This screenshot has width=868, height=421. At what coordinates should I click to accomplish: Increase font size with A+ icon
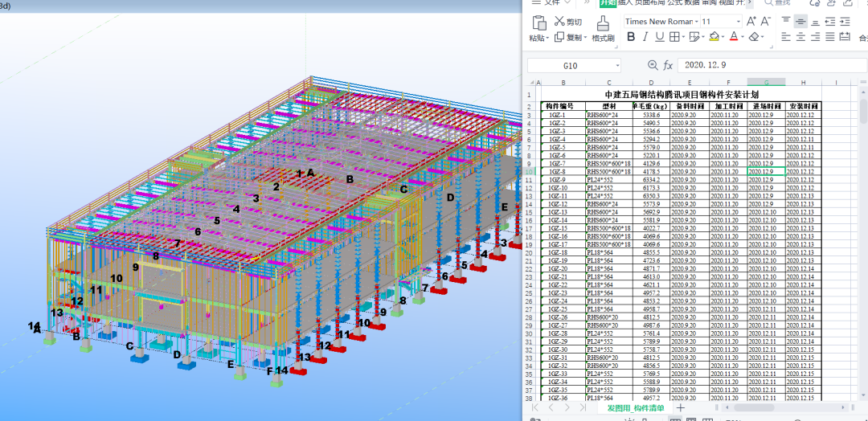tap(751, 22)
